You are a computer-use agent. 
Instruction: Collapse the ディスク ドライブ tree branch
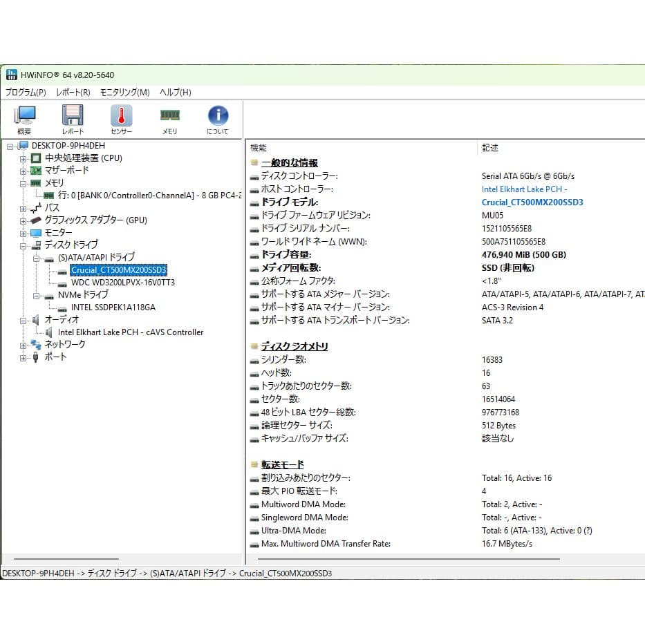pyautogui.click(x=21, y=245)
